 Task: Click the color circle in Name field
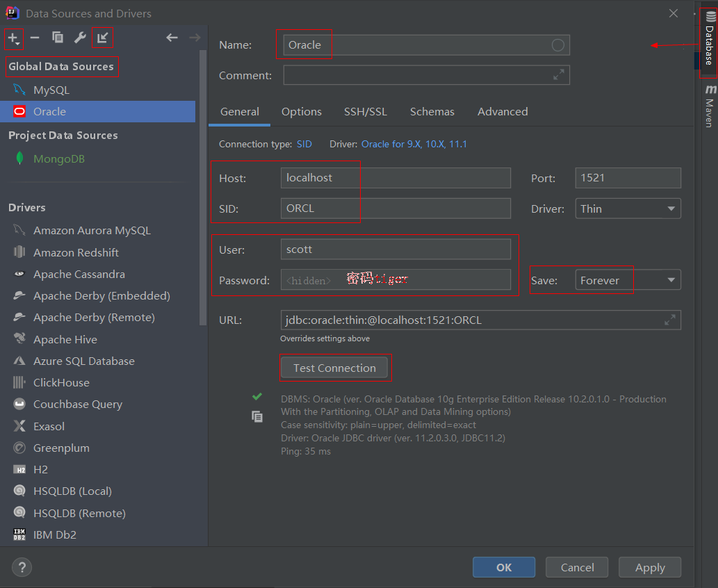click(x=557, y=45)
